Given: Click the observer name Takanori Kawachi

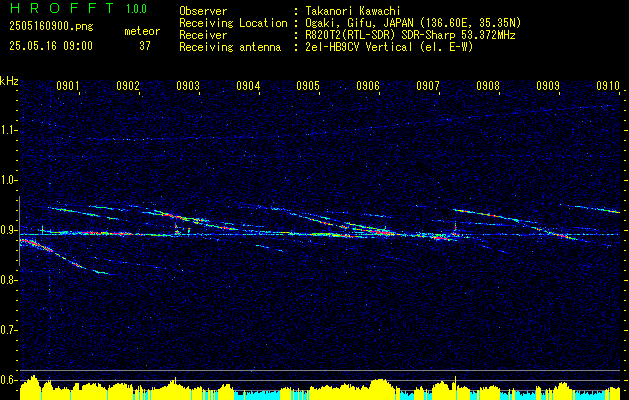Looking at the screenshot, I should pos(353,11).
